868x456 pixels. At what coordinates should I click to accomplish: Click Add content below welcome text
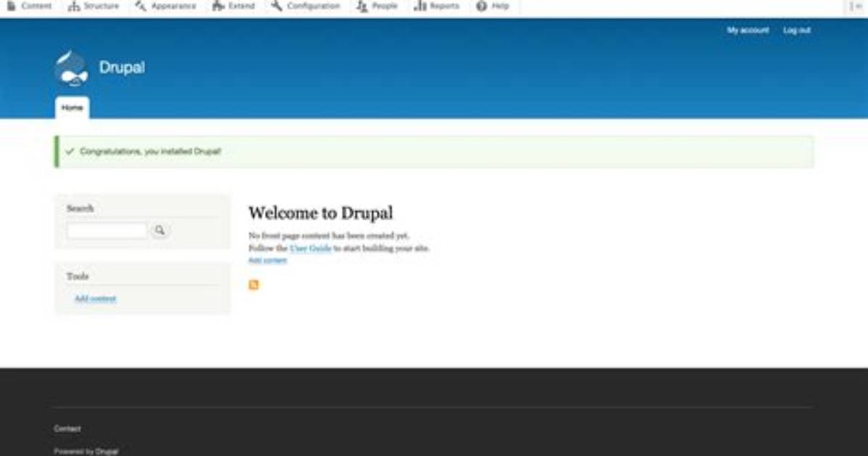click(x=267, y=261)
